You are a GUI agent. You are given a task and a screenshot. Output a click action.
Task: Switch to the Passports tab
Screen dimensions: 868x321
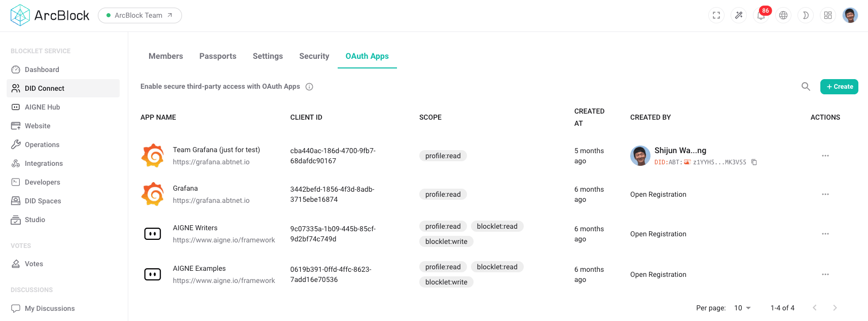click(x=218, y=56)
